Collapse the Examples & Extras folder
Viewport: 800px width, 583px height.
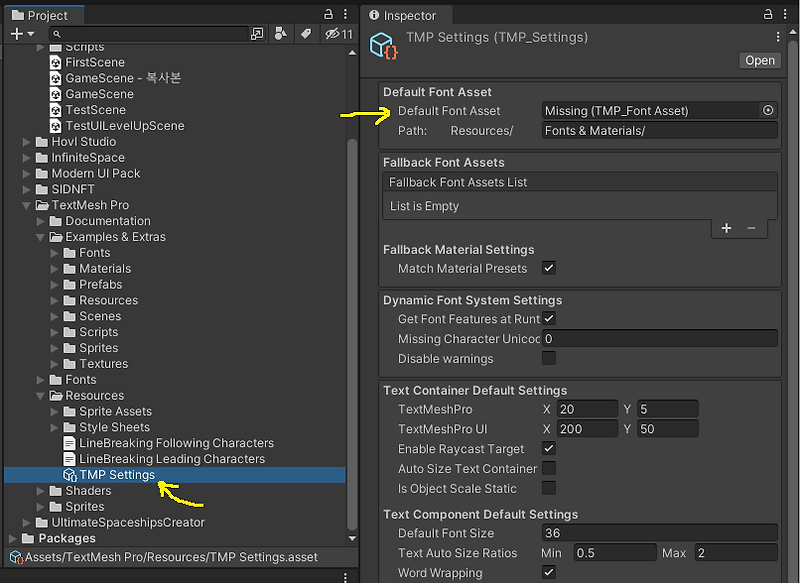coord(40,237)
